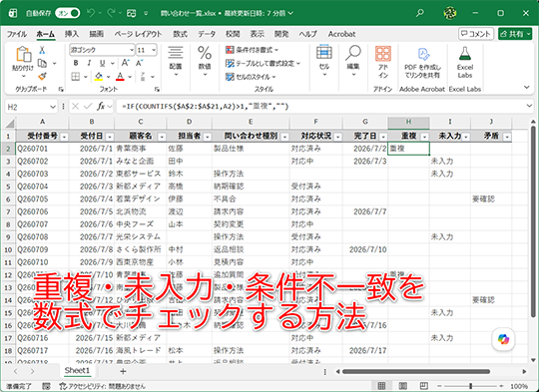Viewport: 539px width, 392px height.
Task: Switch to Page Layout view in status bar
Action: [403, 386]
